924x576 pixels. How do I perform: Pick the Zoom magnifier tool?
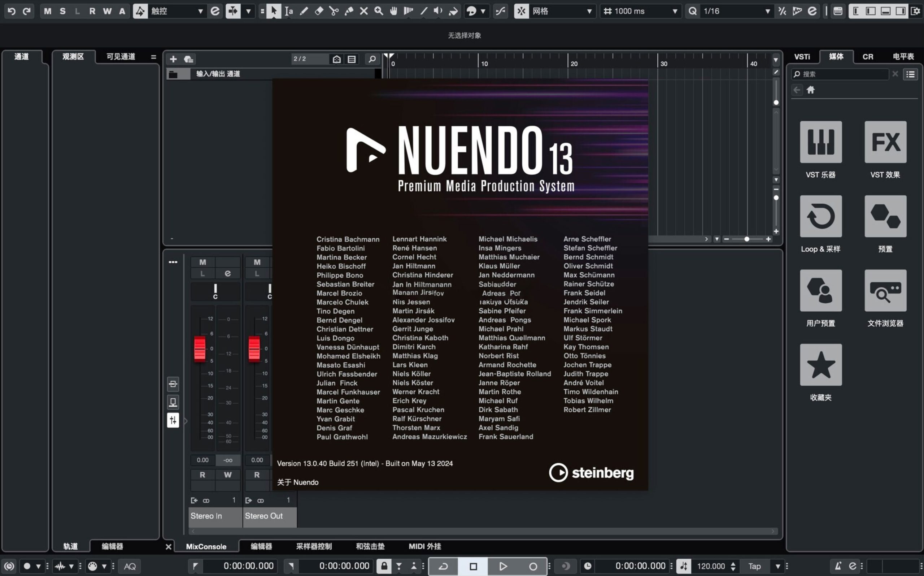[378, 11]
